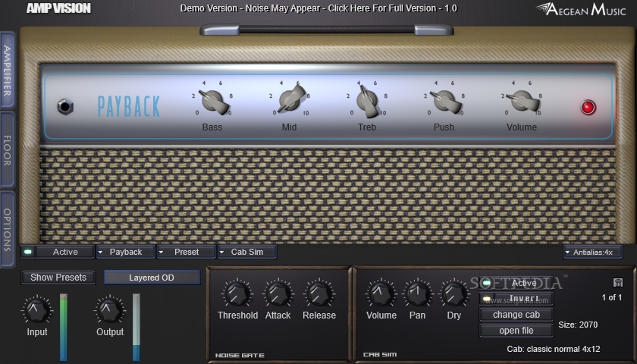637x364 pixels.
Task: Open the Amplifier side tab
Action: point(8,70)
